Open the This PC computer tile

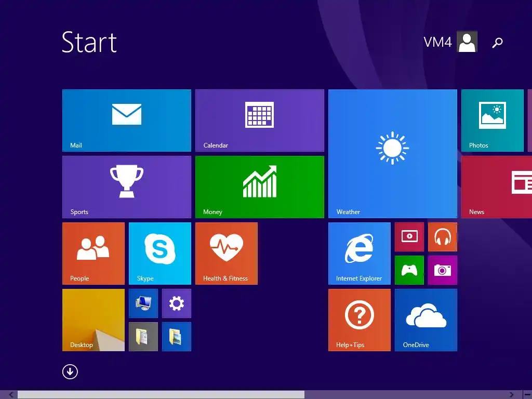(143, 303)
